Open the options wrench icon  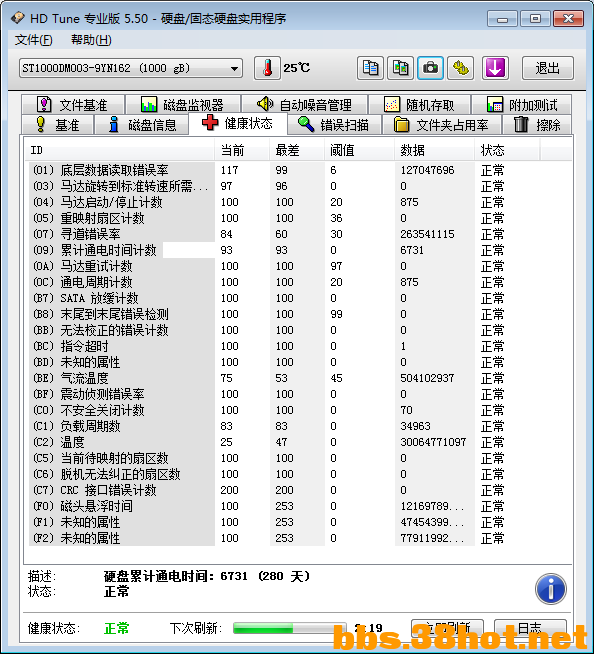(x=461, y=68)
